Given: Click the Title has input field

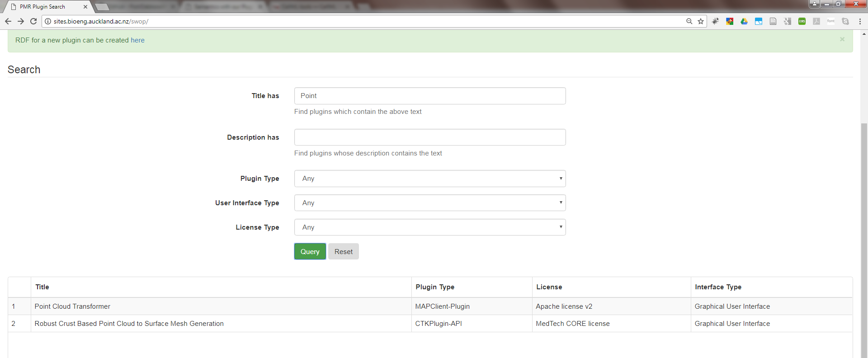Looking at the screenshot, I should click(x=430, y=96).
